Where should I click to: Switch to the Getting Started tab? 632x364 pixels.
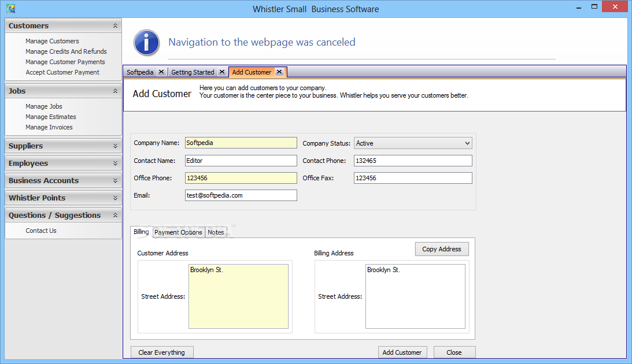click(193, 72)
